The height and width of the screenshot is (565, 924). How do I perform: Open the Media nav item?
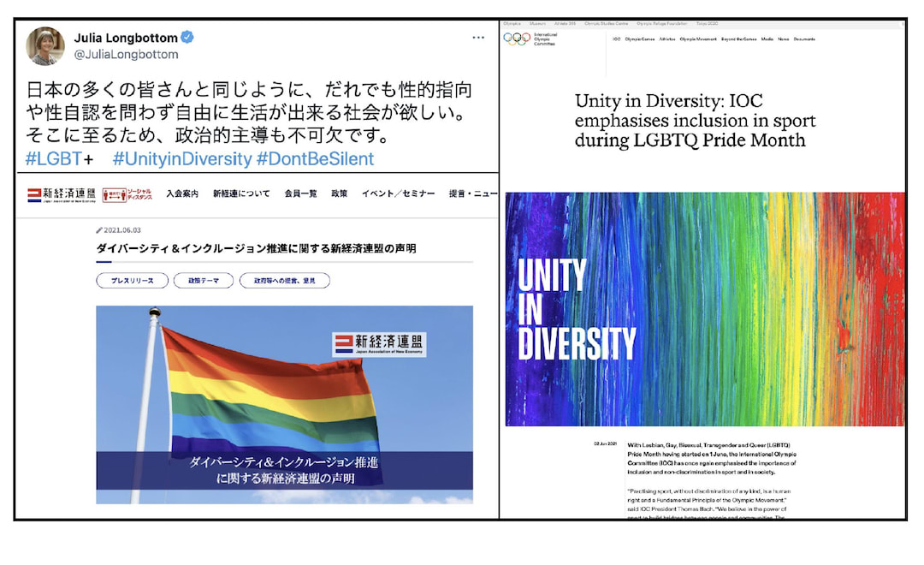pyautogui.click(x=767, y=39)
